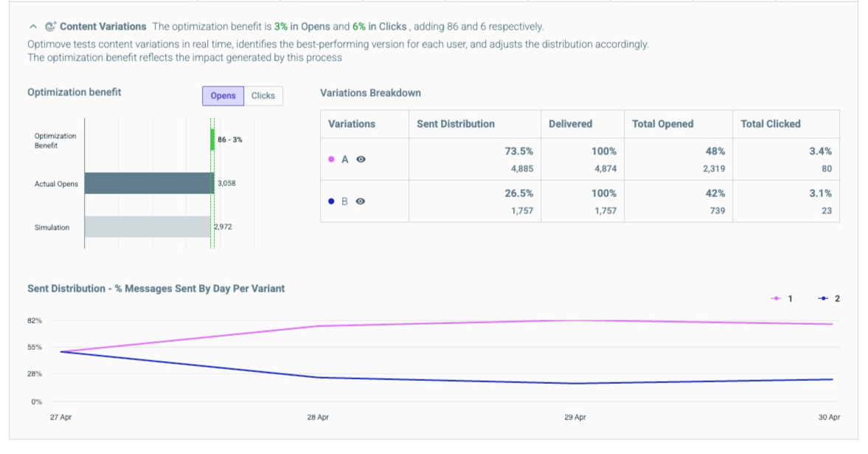Click the pink dot for variation A

click(331, 159)
